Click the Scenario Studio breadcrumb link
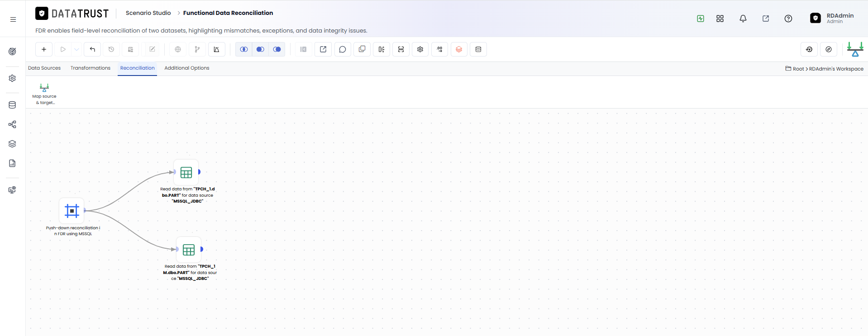 click(148, 13)
